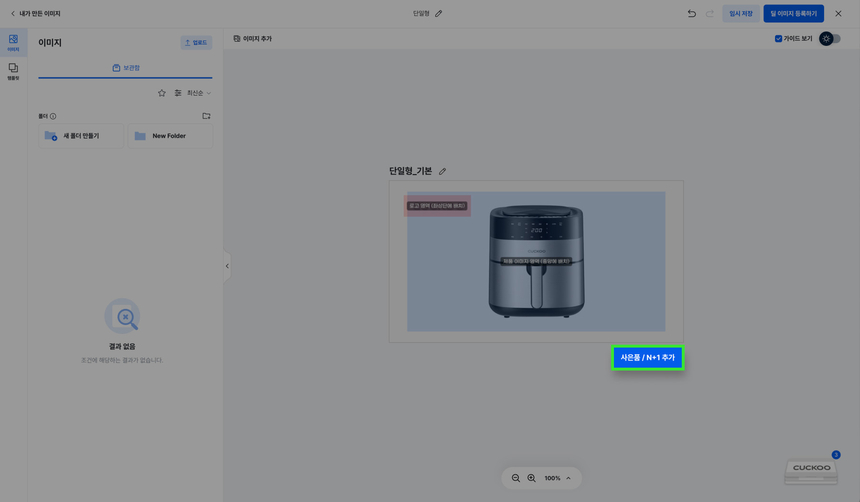Click the zoom in magnifier icon
Screen dimensions: 860x502
click(x=531, y=478)
